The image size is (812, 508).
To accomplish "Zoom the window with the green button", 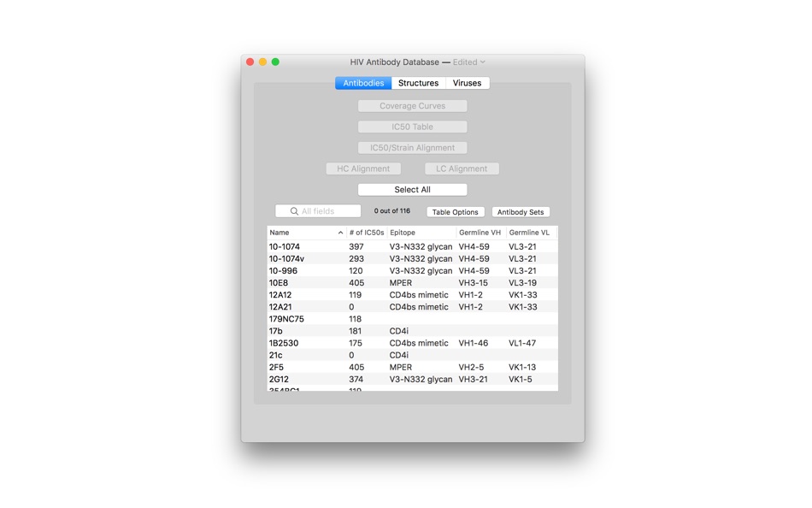I will 275,62.
